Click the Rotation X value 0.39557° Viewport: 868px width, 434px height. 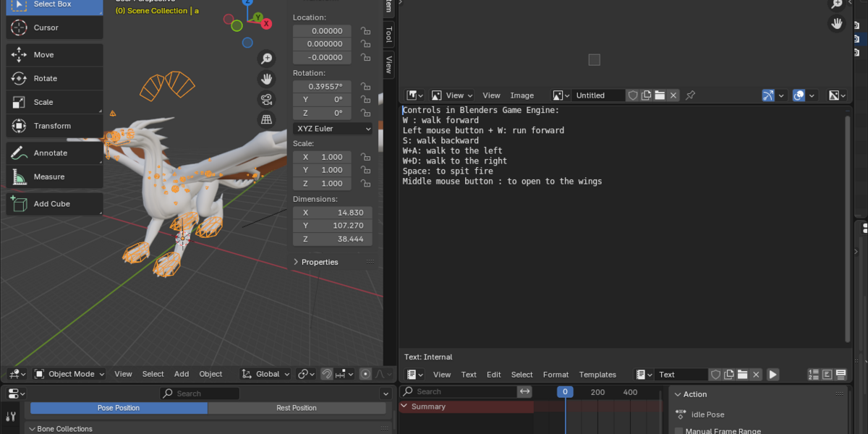[323, 86]
